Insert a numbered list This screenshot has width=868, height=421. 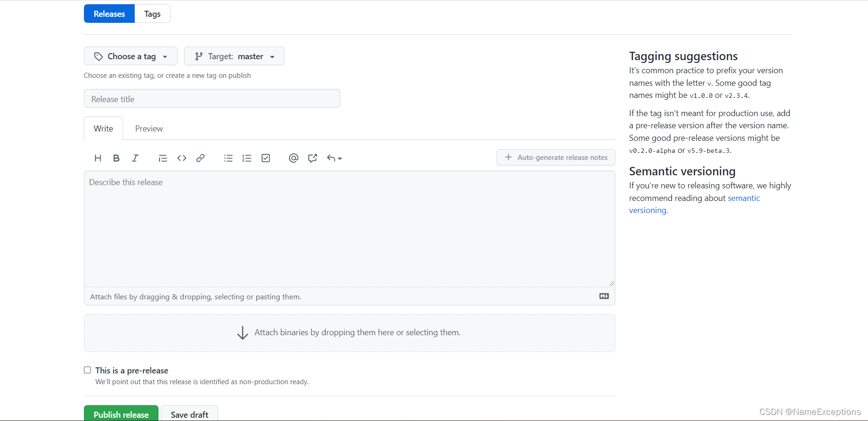(x=247, y=158)
